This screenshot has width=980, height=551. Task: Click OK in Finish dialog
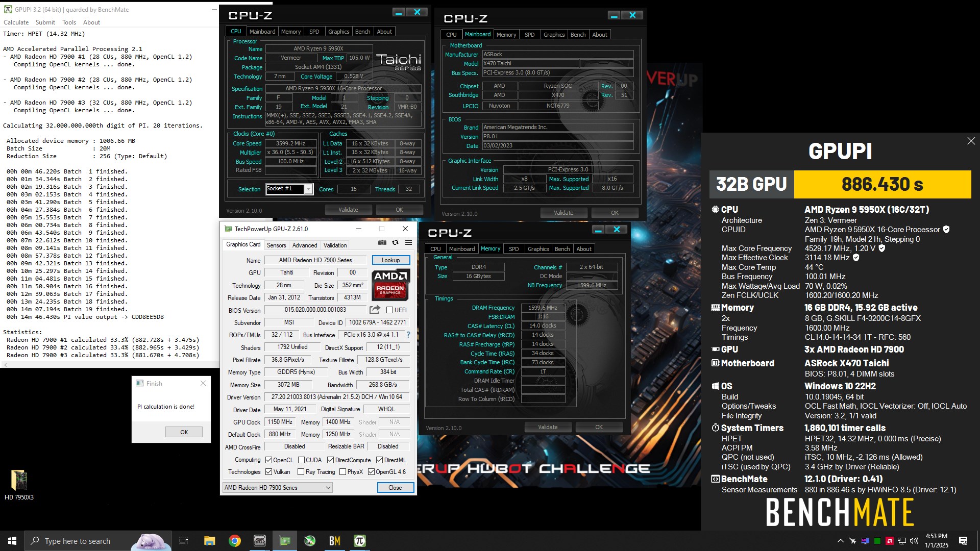click(x=184, y=432)
